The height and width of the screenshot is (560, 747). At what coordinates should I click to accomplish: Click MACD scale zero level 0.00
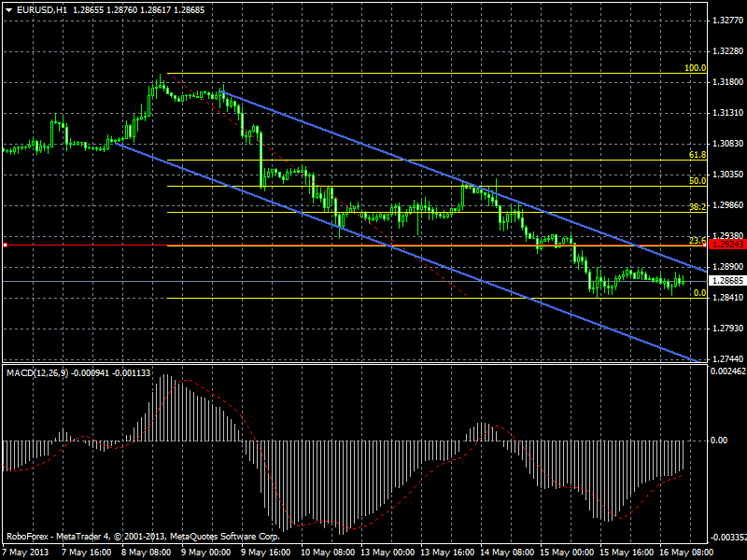coord(719,441)
